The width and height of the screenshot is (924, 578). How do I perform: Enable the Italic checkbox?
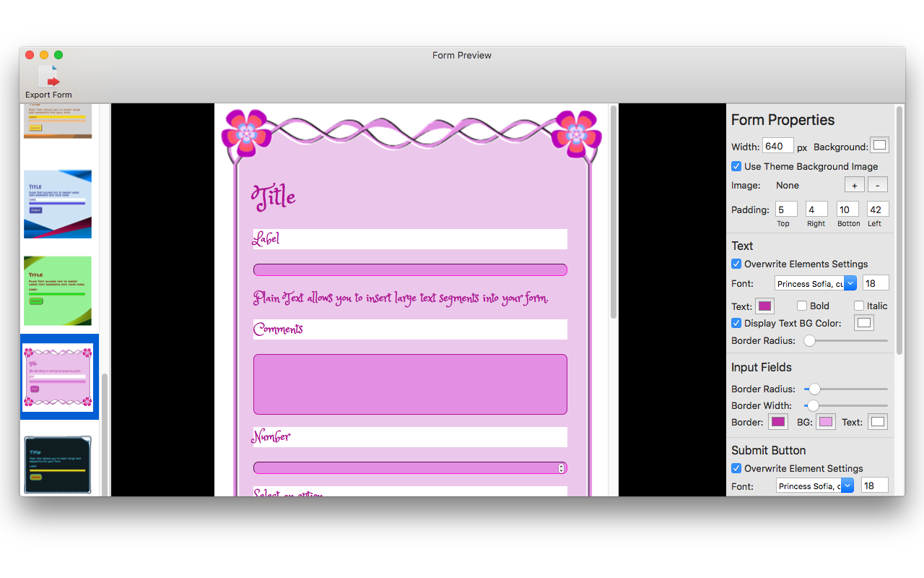(x=859, y=306)
